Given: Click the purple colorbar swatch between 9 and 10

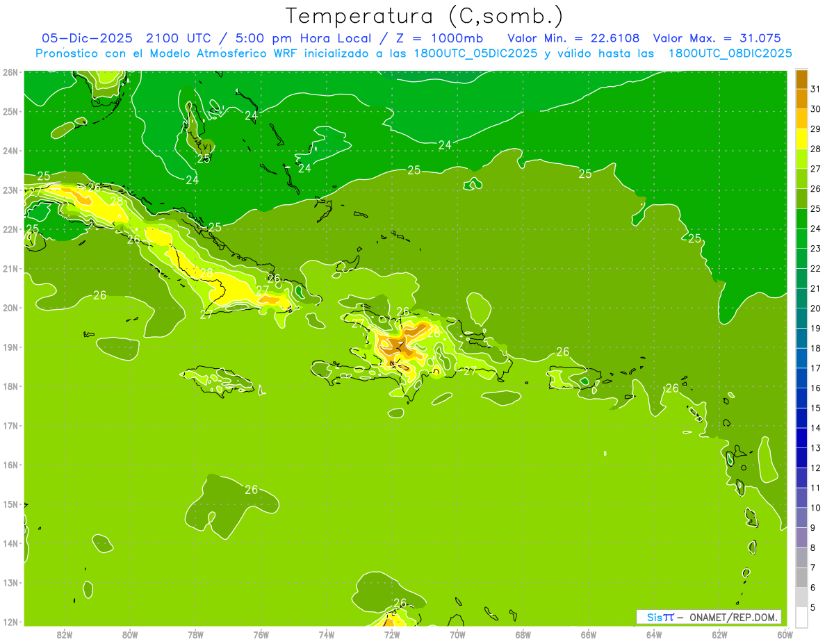Looking at the screenshot, I should (801, 518).
